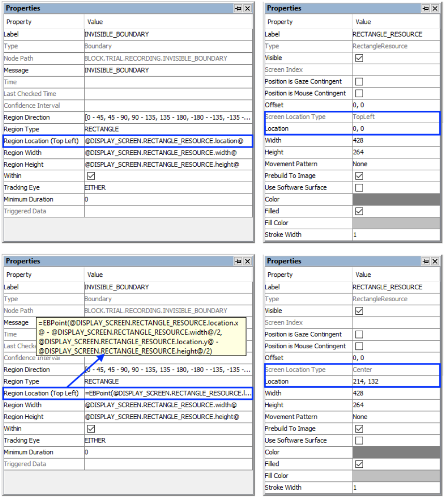
Task: Enable Position is Mouse Contingent in bottom-right panel
Action: pos(359,346)
